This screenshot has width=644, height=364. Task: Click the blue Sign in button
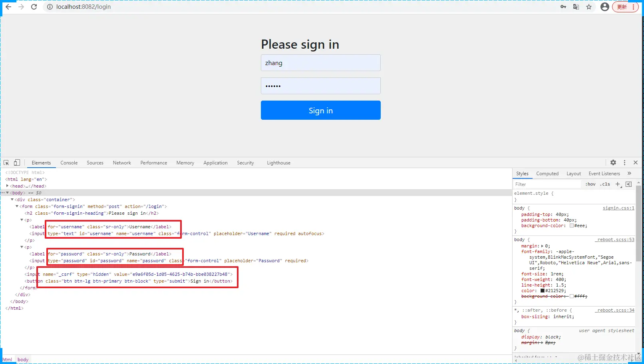coord(321,110)
